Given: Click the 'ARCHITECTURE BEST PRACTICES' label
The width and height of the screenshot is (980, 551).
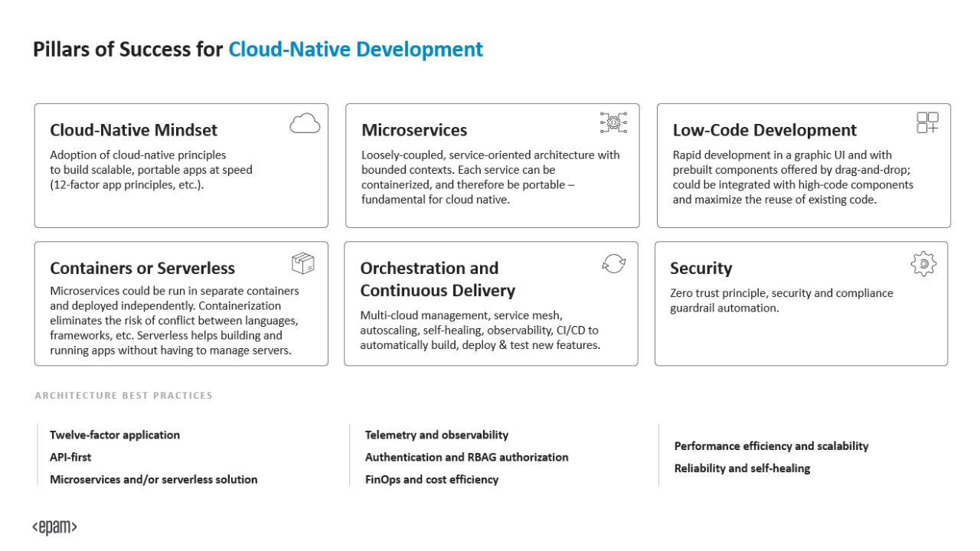Looking at the screenshot, I should (x=123, y=396).
